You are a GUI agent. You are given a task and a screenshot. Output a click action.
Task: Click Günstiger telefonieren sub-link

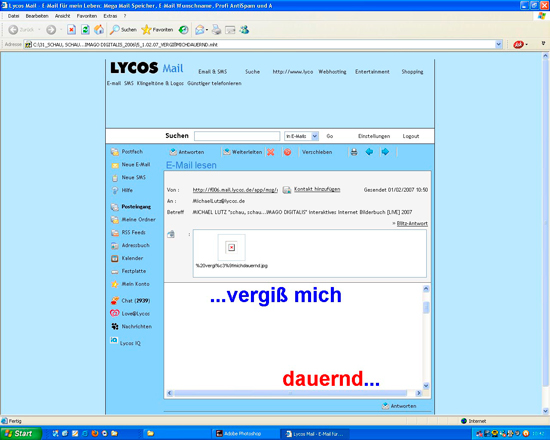[214, 83]
